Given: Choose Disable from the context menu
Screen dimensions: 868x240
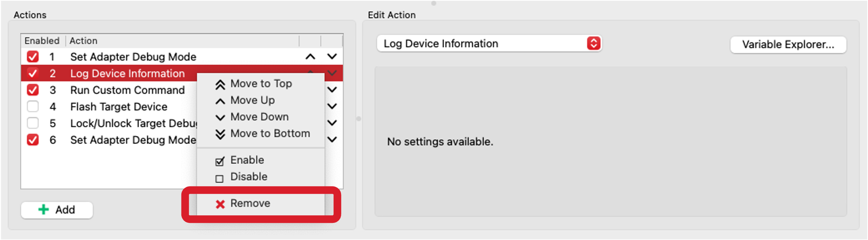Looking at the screenshot, I should [249, 176].
